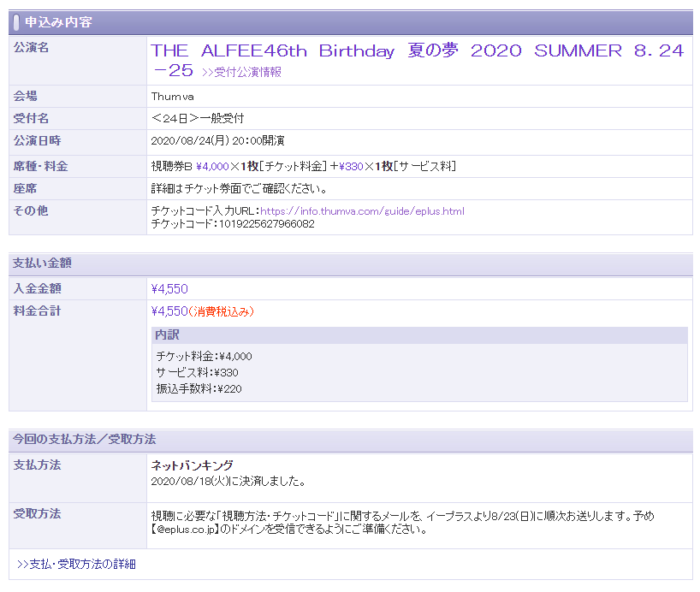Click the ネットバンキング payment method text
The height and width of the screenshot is (592, 700).
[x=192, y=466]
